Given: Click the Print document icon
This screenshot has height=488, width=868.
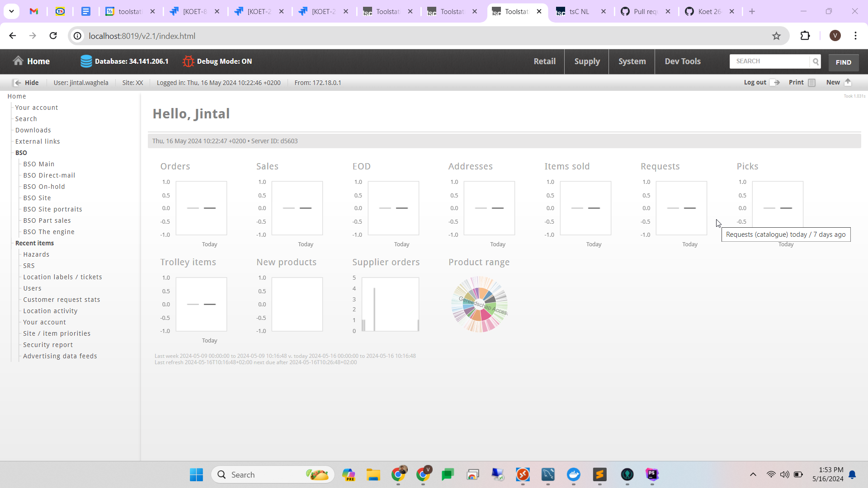Looking at the screenshot, I should (811, 82).
